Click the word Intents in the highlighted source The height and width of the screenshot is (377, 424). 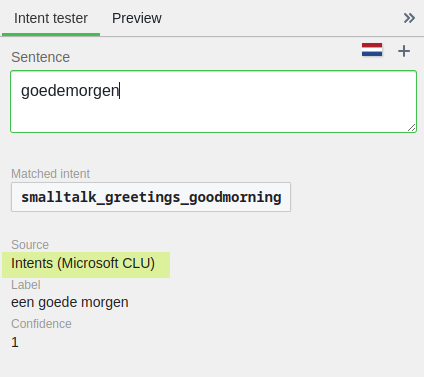(32, 263)
